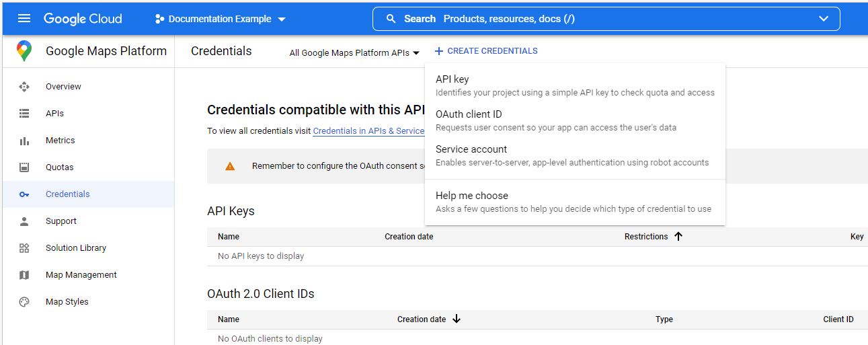Open Map Styles in sidebar
868x345 pixels.
[x=88, y=302]
